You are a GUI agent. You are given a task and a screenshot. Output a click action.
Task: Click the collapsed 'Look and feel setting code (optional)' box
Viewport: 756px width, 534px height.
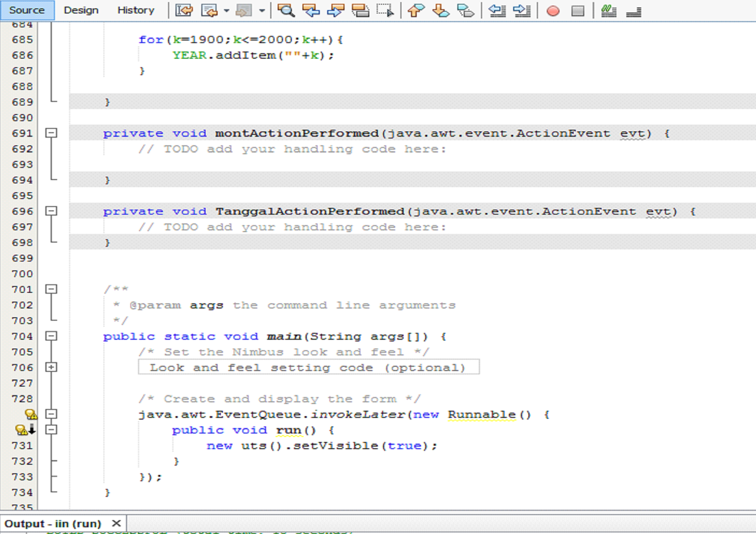tap(309, 367)
